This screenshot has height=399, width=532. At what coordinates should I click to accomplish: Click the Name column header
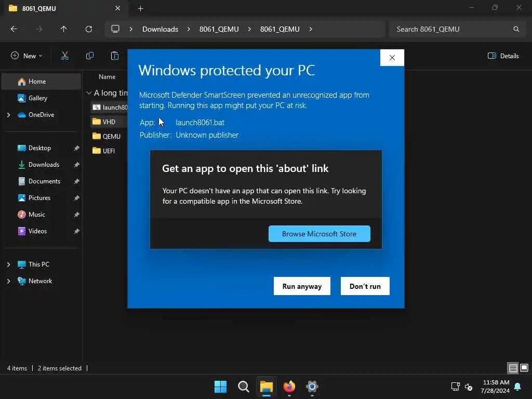pos(107,77)
